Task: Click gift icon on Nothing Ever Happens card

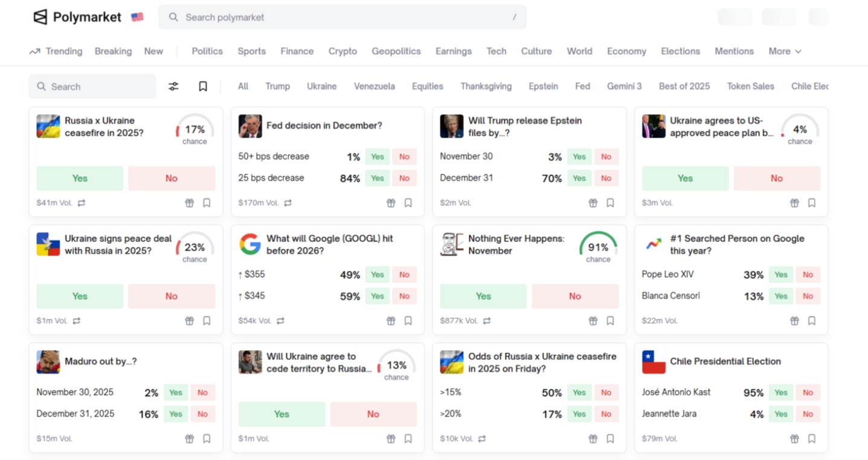Action: [x=593, y=321]
